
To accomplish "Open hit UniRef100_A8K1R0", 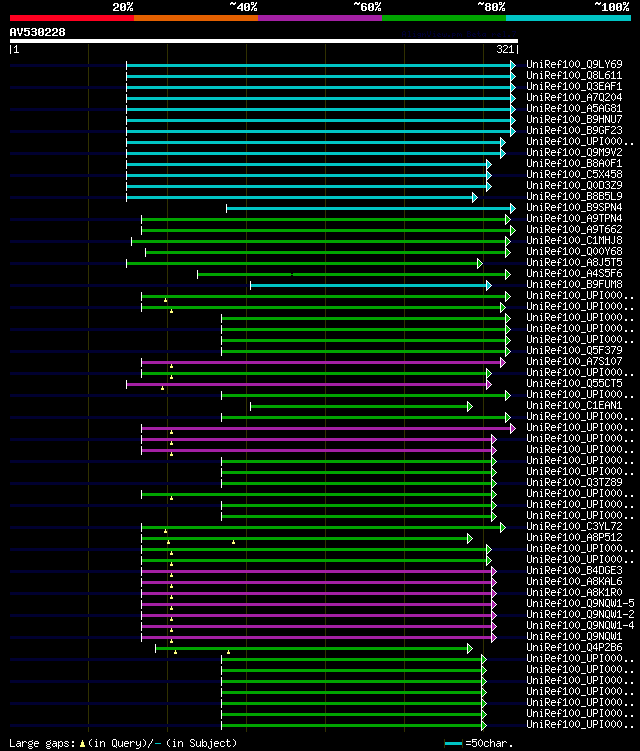I will tap(574, 593).
